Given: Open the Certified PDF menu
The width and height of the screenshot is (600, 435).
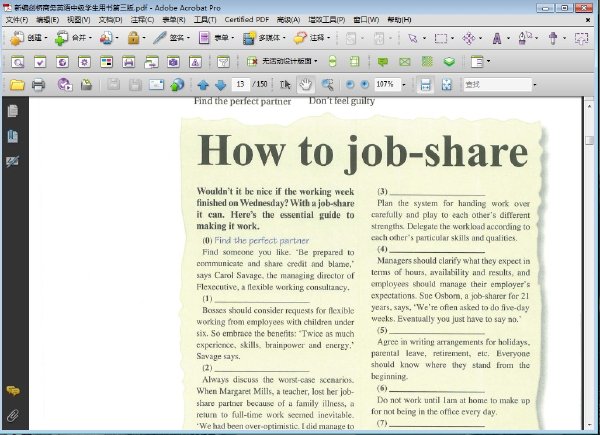Looking at the screenshot, I should click(x=247, y=20).
